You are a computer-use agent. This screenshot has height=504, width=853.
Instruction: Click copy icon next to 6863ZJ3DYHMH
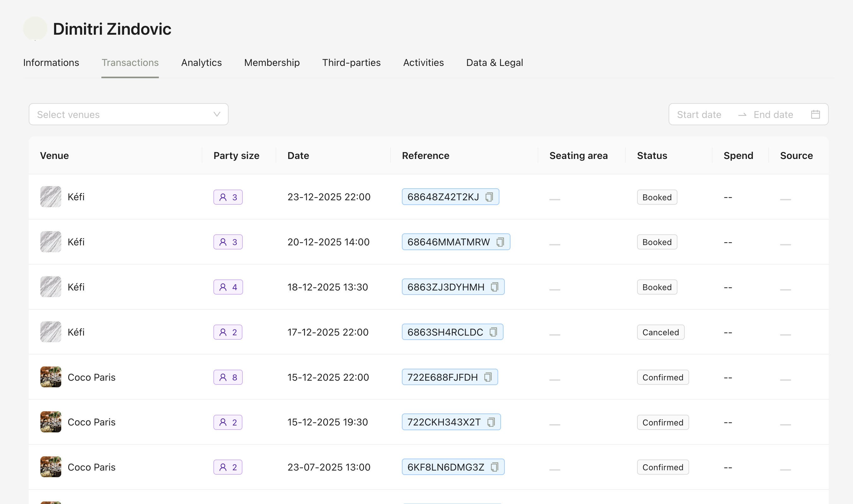pos(494,287)
